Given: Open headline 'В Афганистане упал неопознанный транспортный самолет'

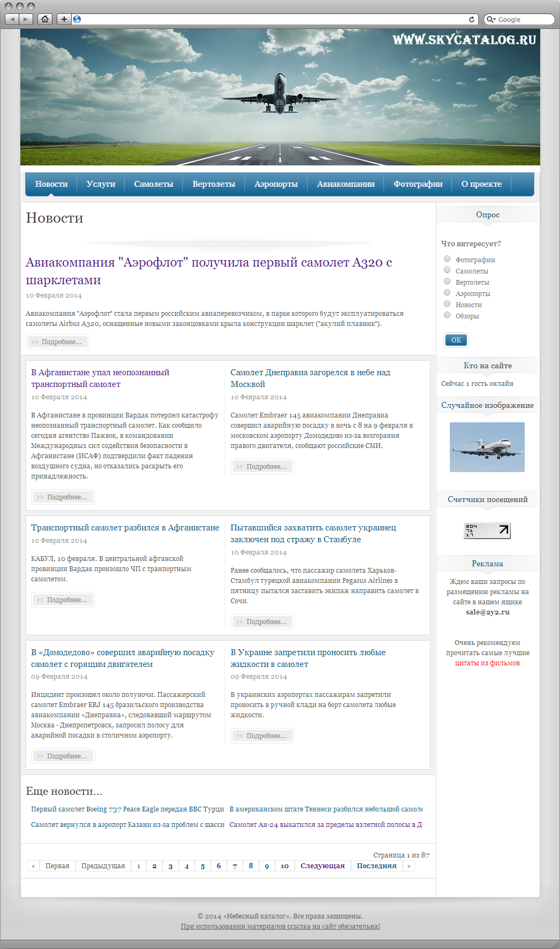Looking at the screenshot, I should click(100, 378).
